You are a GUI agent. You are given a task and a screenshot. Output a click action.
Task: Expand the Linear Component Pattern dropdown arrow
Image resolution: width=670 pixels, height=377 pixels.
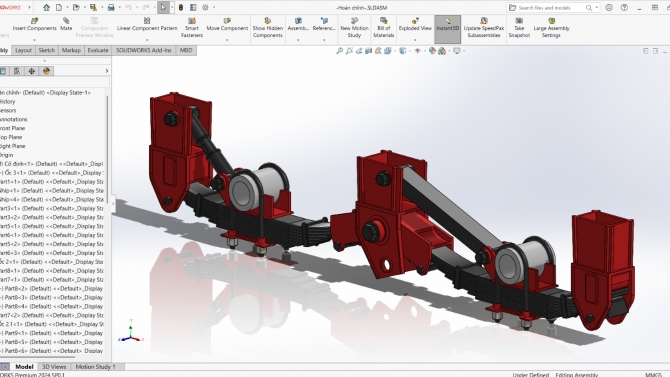pos(147,40)
